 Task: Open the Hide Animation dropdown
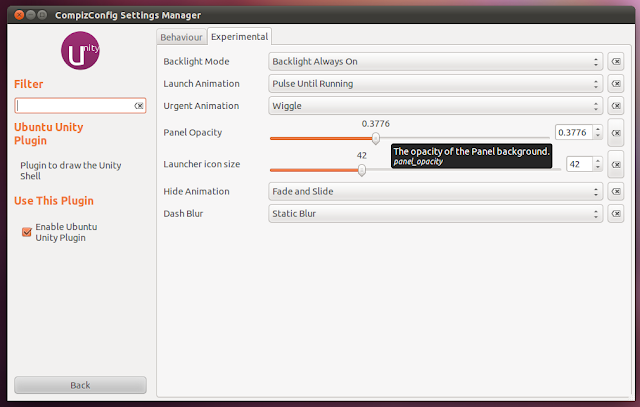pyautogui.click(x=435, y=191)
